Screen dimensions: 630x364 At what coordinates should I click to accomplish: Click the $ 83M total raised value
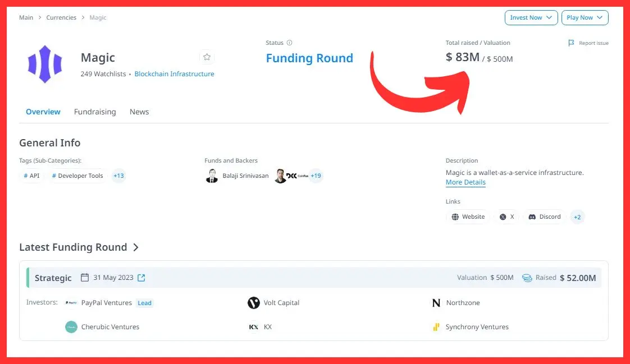pyautogui.click(x=463, y=57)
